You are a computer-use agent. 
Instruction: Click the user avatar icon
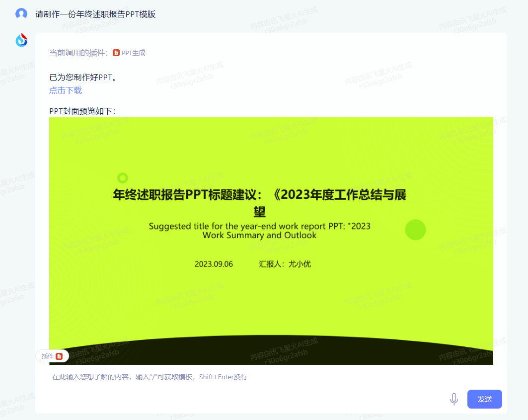tap(21, 14)
